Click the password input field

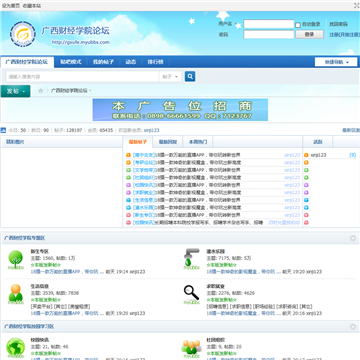tap(269, 35)
